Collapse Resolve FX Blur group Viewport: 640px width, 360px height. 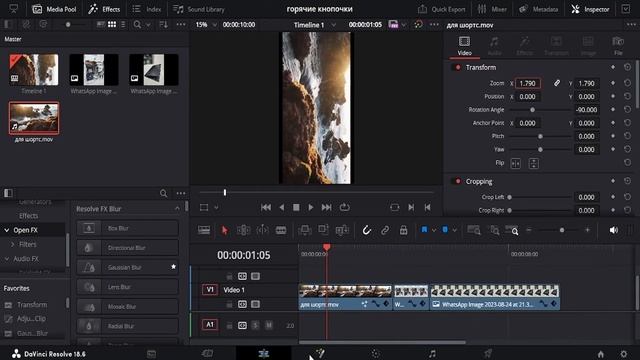[177, 209]
